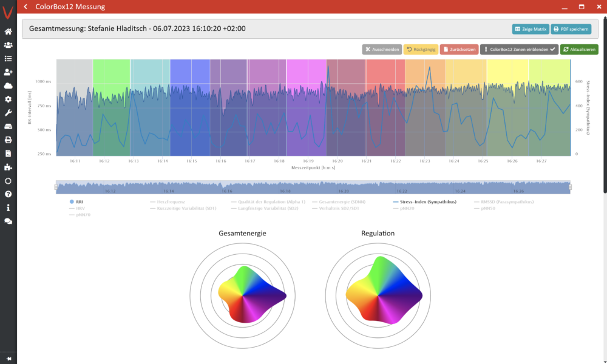Show the pNN50 legend series

point(484,209)
